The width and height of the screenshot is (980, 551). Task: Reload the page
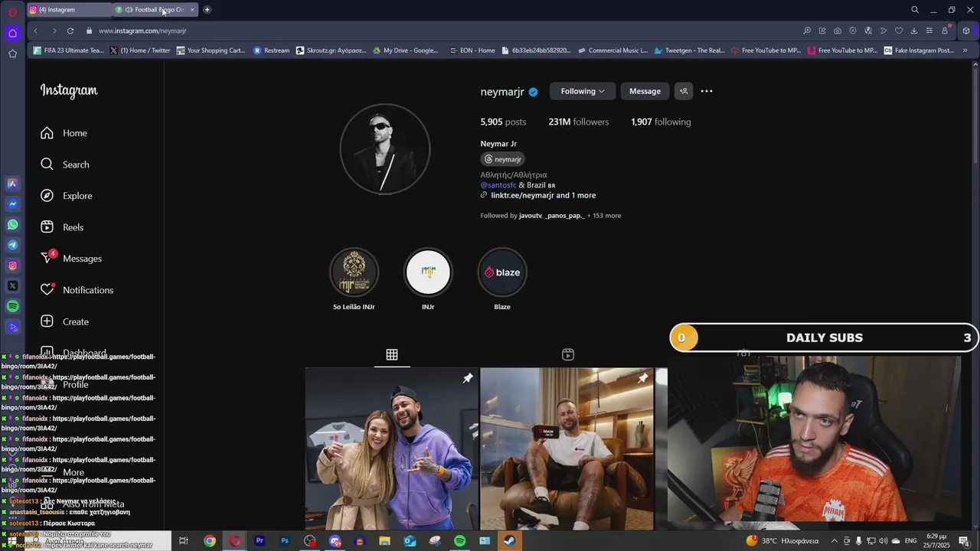[x=70, y=31]
